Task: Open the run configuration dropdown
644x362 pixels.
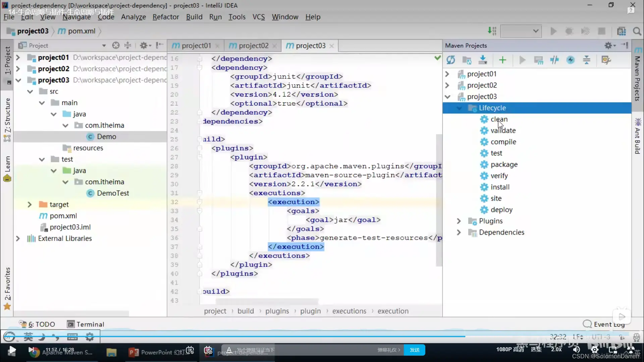Action: tap(521, 31)
